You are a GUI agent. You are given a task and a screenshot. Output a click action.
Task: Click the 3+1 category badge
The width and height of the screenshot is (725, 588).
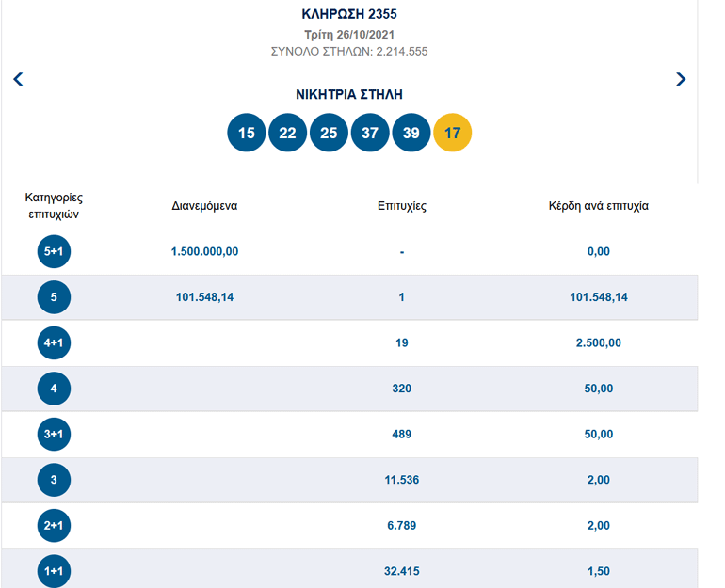(x=54, y=435)
